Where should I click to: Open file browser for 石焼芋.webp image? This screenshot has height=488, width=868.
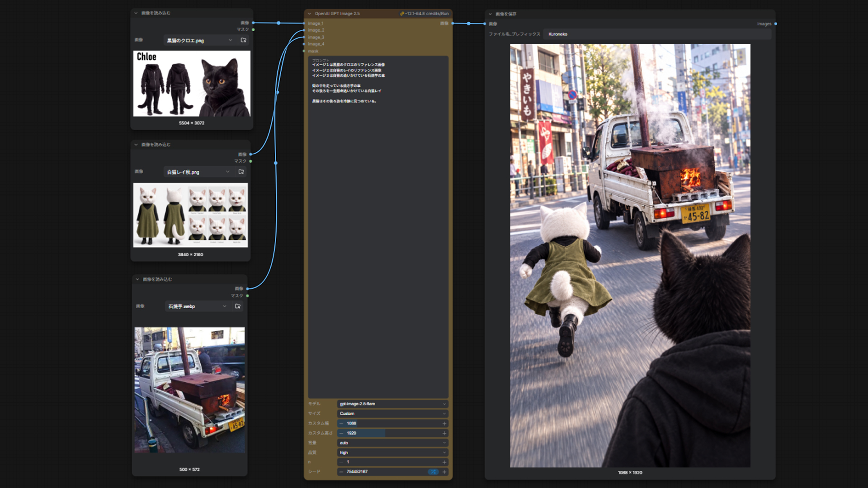[238, 306]
